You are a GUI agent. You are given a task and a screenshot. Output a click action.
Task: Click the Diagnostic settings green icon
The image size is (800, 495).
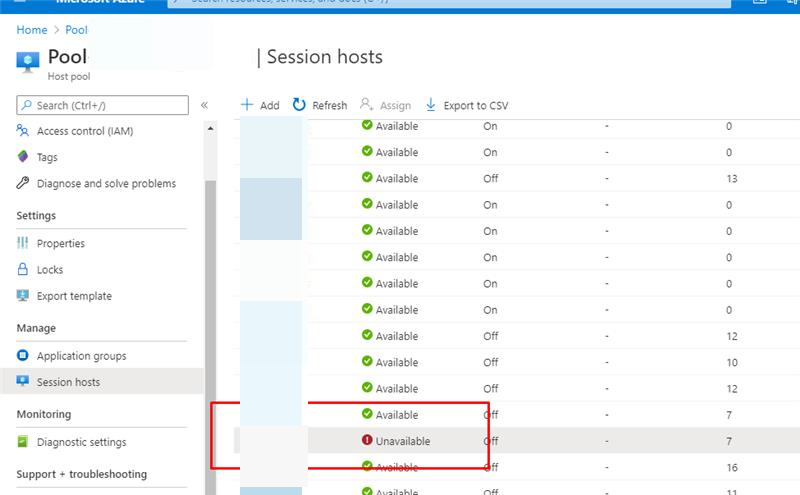22,441
